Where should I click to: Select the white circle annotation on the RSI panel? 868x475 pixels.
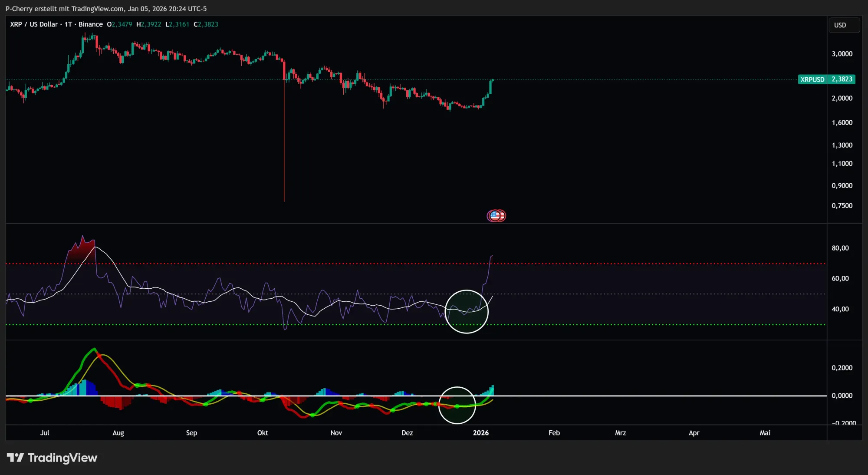[x=467, y=311]
